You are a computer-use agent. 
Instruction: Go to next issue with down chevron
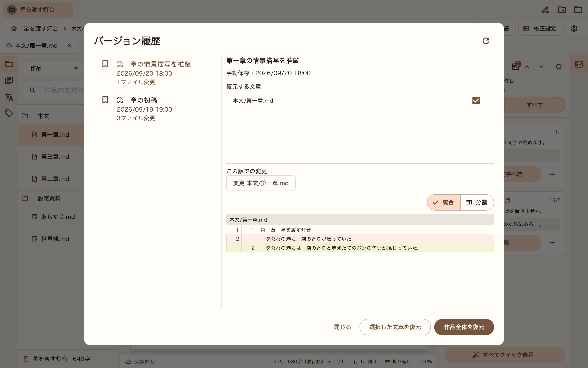point(541,67)
